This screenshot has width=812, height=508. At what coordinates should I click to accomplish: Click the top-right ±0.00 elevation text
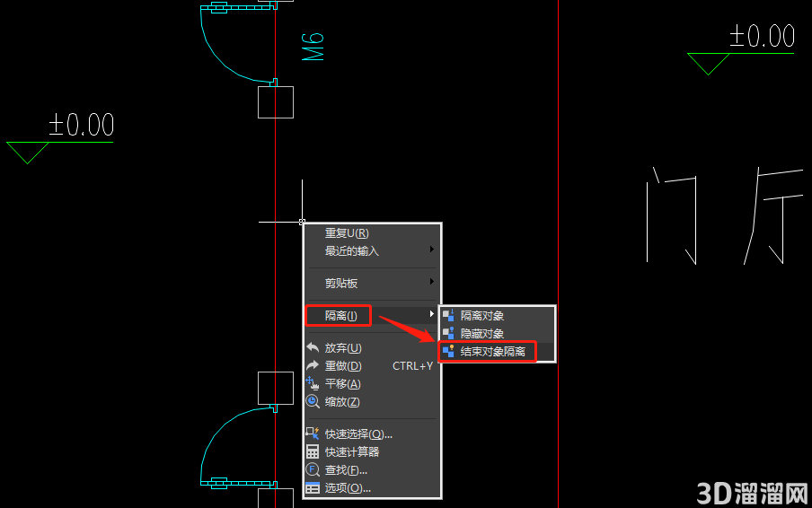[762, 36]
